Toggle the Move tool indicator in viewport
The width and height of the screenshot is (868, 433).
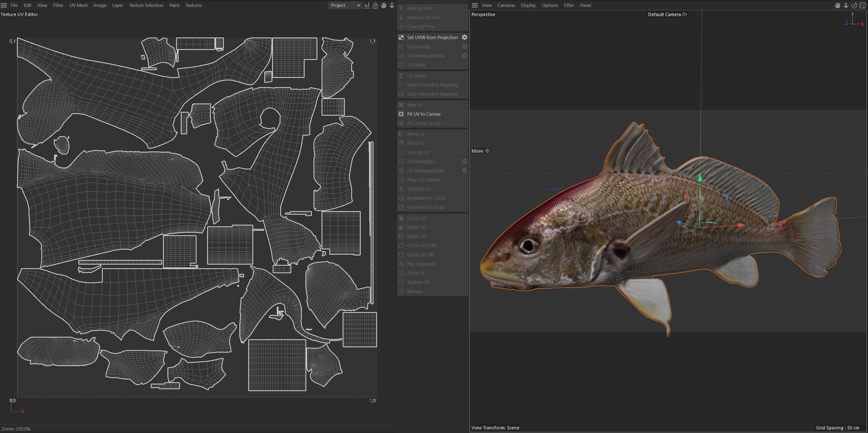480,151
